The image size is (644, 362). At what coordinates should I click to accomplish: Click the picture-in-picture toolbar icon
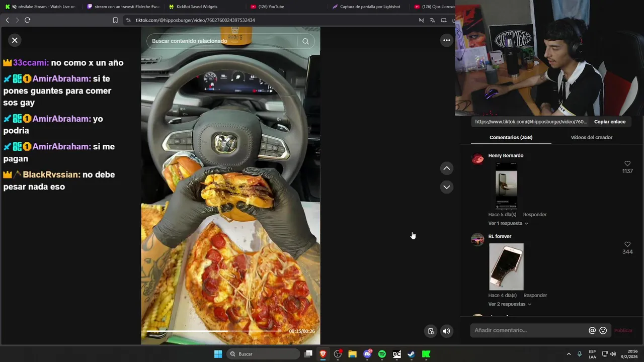pyautogui.click(x=444, y=20)
